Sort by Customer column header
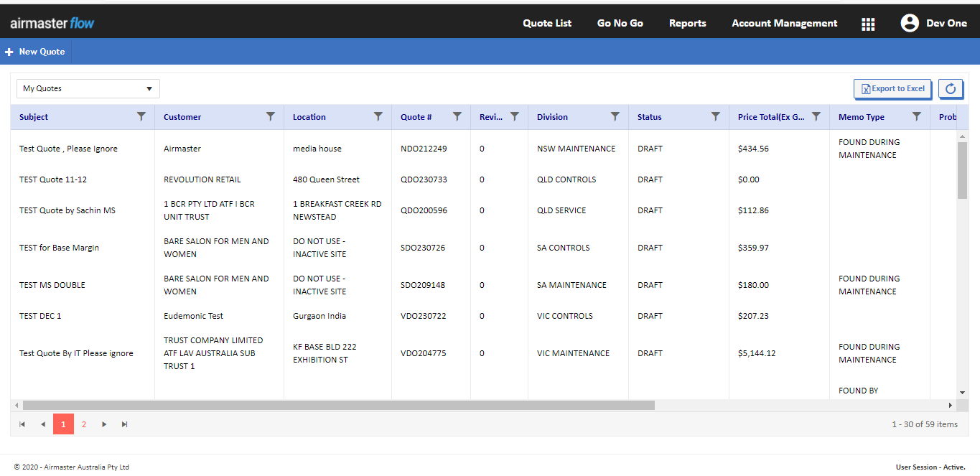Viewport: 980px width, 476px height. coord(182,117)
